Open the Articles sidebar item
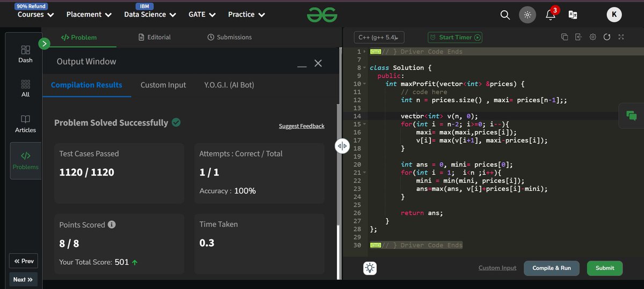 25,124
